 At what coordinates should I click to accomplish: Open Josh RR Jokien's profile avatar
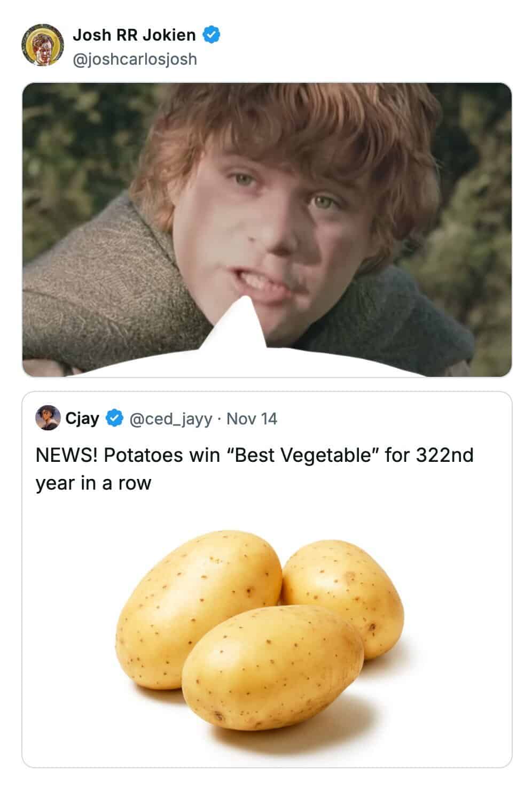click(x=41, y=45)
